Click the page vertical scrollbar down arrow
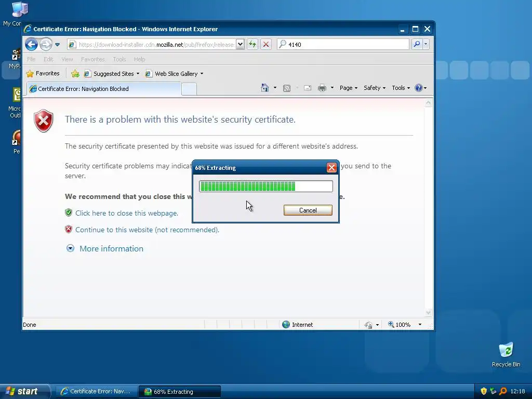The height and width of the screenshot is (399, 532). [428, 312]
